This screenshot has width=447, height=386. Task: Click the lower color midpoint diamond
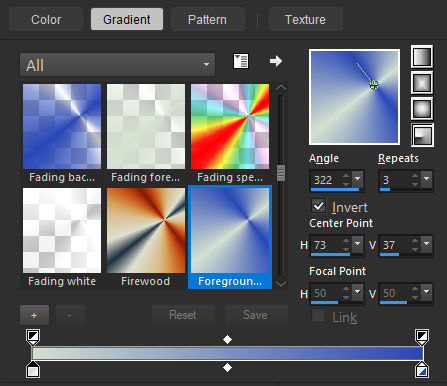pos(227,368)
